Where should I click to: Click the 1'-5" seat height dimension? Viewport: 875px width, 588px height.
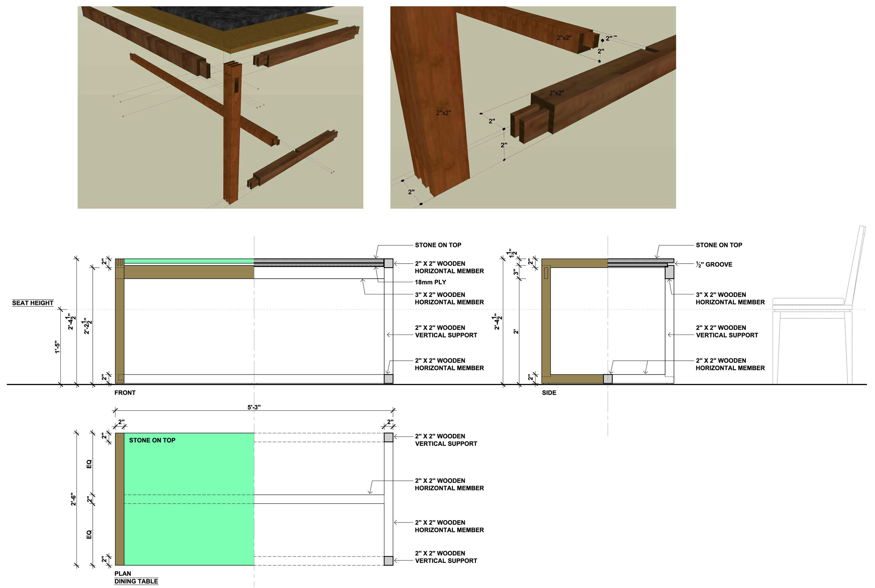click(x=57, y=347)
